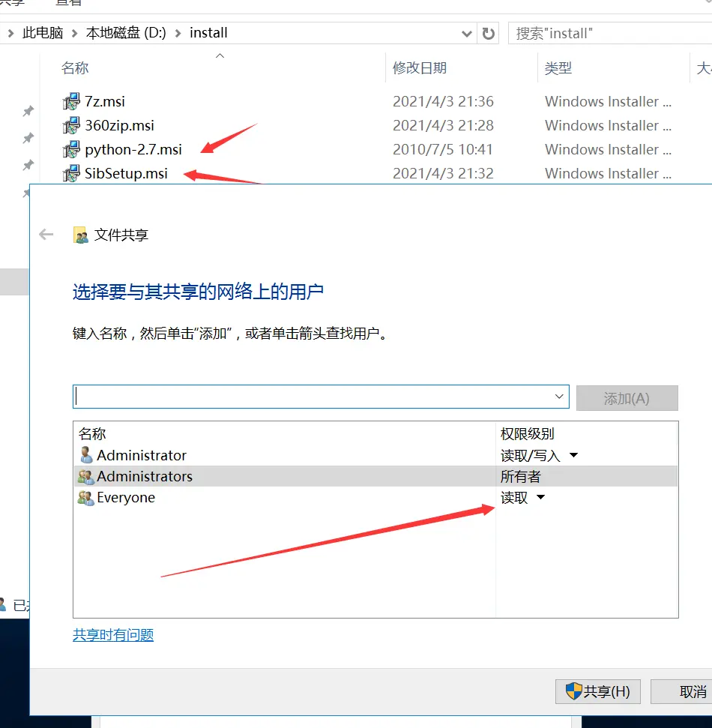Click the python-2.7.msi installer icon
This screenshot has height=728, width=712.
point(71,149)
